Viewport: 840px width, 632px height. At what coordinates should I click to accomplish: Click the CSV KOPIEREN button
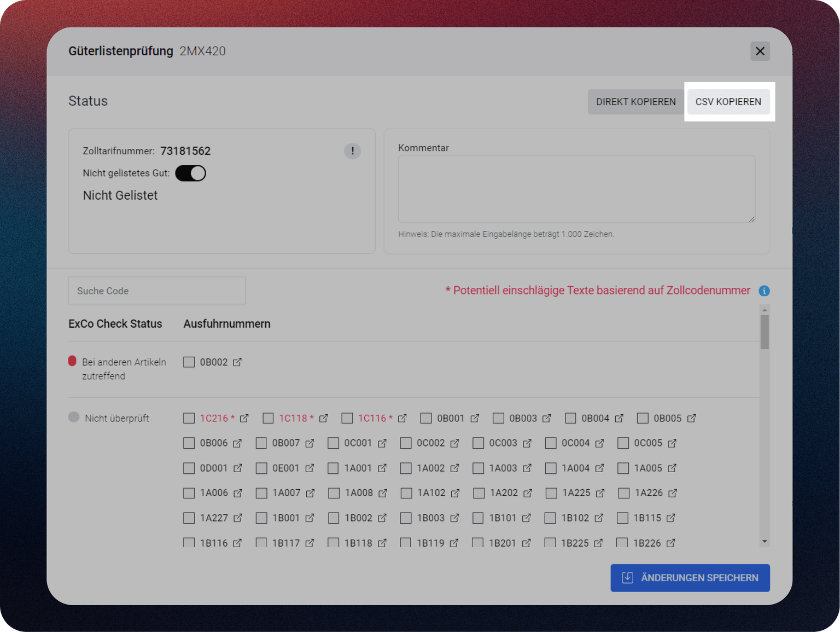point(728,102)
